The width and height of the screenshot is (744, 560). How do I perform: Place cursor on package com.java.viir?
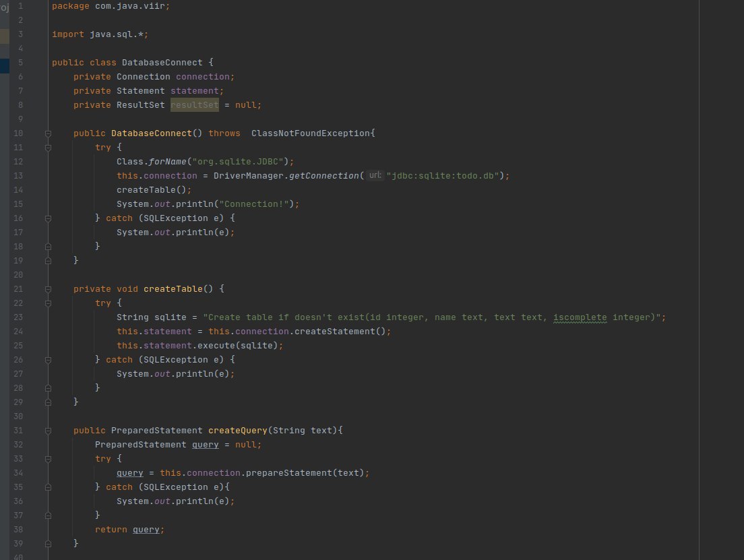pyautogui.click(x=111, y=6)
